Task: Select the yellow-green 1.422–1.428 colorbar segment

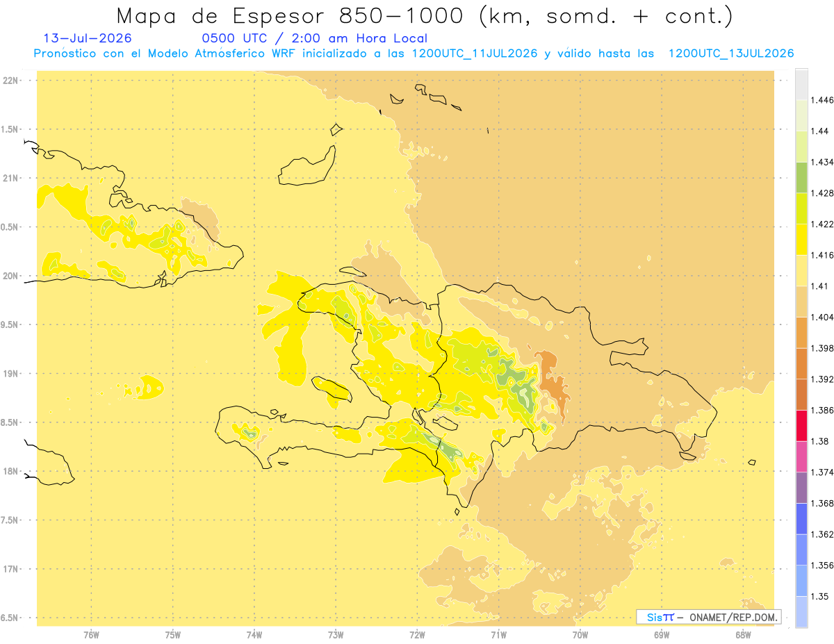Action: [x=801, y=208]
